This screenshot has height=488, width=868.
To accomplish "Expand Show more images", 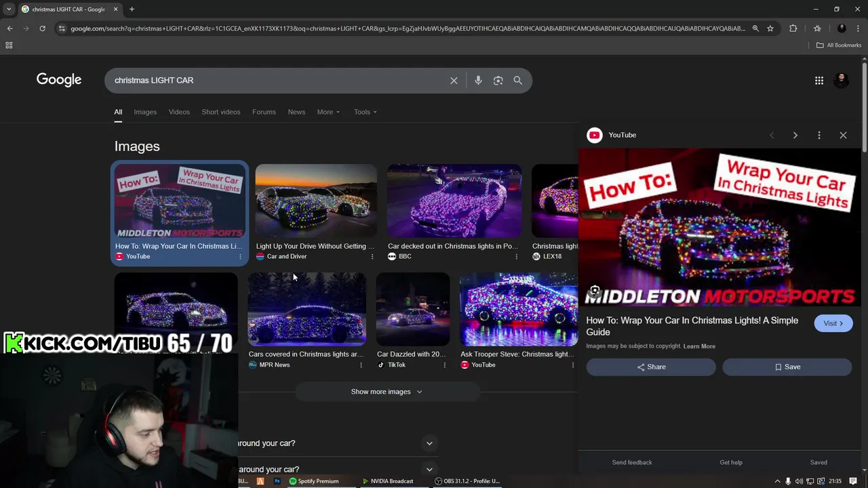I will [387, 392].
